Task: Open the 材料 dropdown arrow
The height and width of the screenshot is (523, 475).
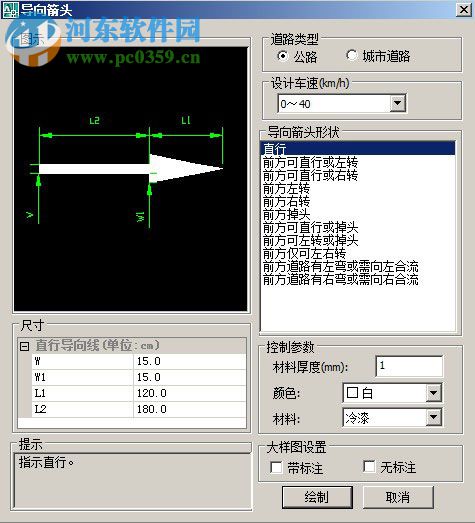Action: click(x=434, y=417)
